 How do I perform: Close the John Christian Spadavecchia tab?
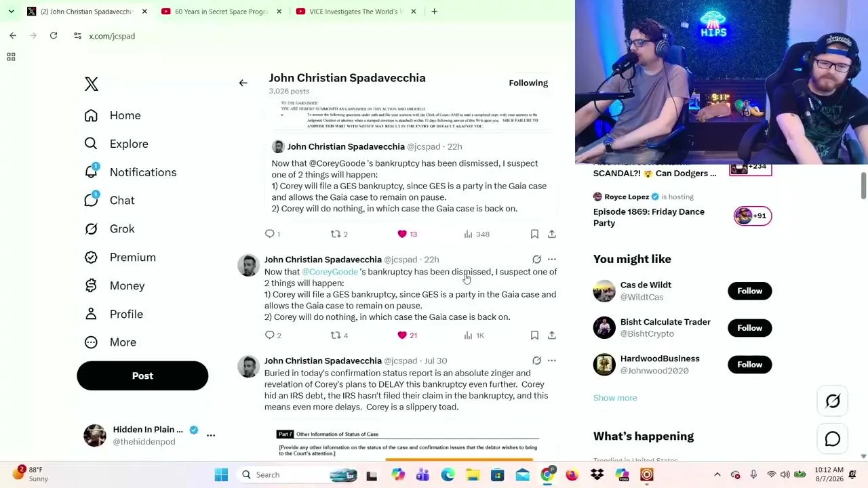144,12
